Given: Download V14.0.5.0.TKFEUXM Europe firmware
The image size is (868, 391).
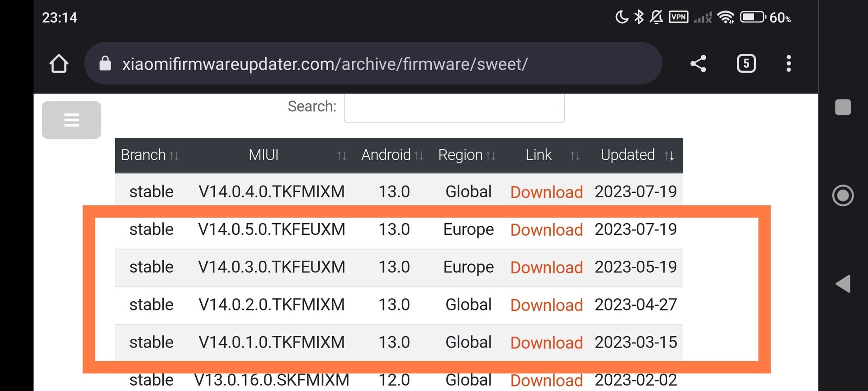Looking at the screenshot, I should click(x=546, y=230).
